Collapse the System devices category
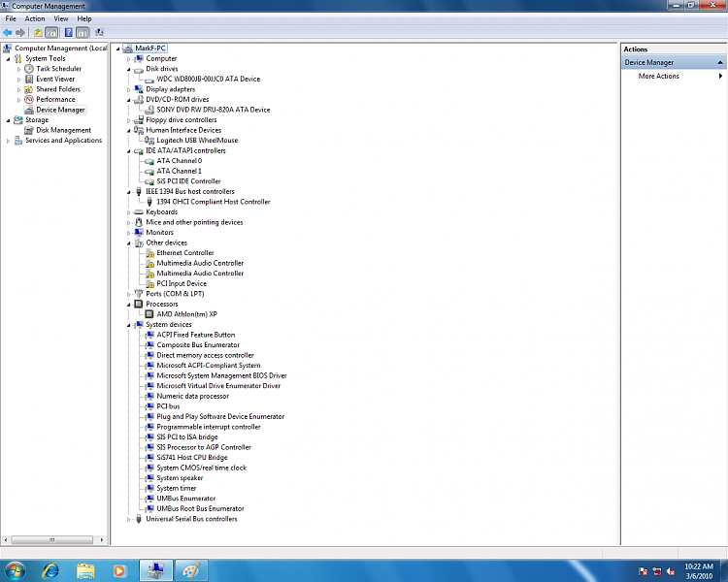Image resolution: width=728 pixels, height=582 pixels. pyautogui.click(x=128, y=325)
